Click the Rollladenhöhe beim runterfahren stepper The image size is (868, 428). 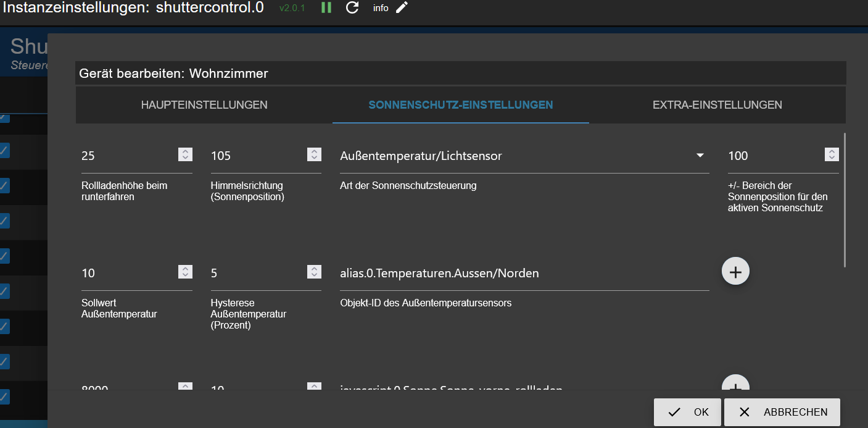[185, 155]
